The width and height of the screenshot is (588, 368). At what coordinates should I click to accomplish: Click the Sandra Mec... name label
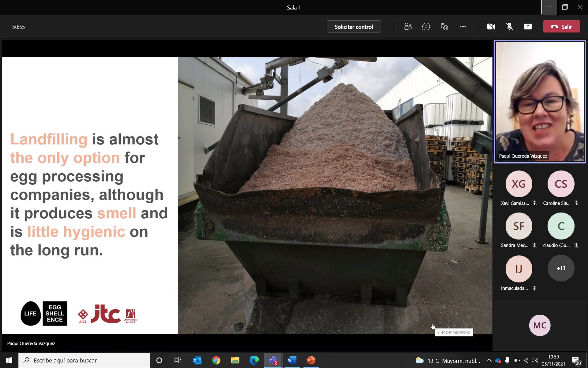[514, 245]
